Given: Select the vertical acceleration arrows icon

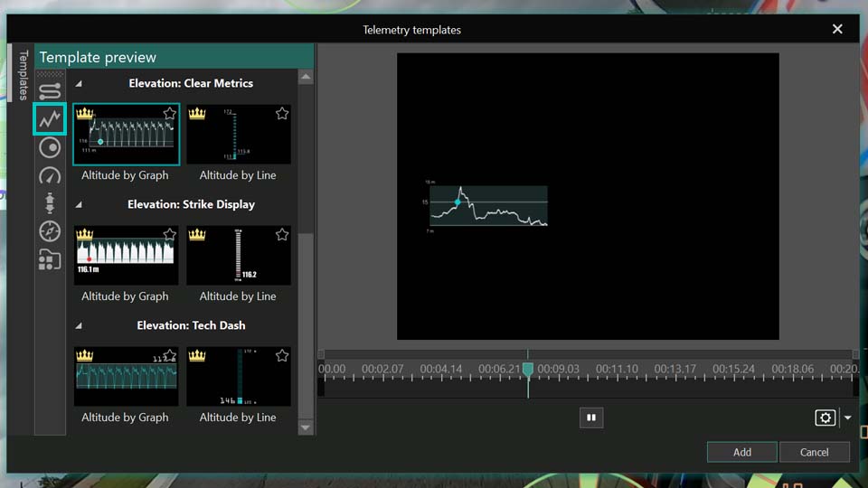Looking at the screenshot, I should click(x=50, y=203).
